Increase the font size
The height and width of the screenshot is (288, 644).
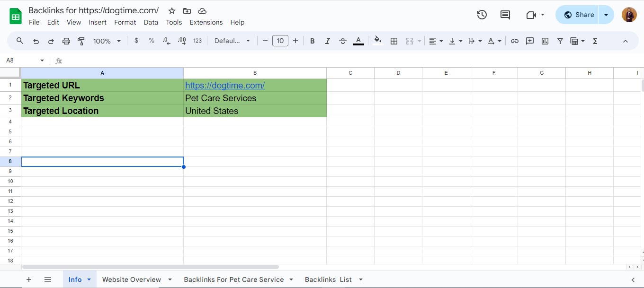295,41
